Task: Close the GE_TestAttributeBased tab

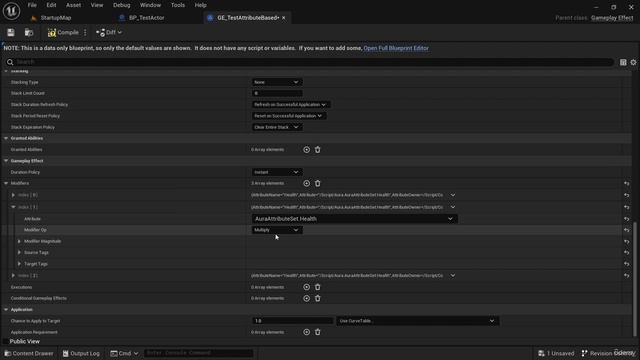Action: 284,18
